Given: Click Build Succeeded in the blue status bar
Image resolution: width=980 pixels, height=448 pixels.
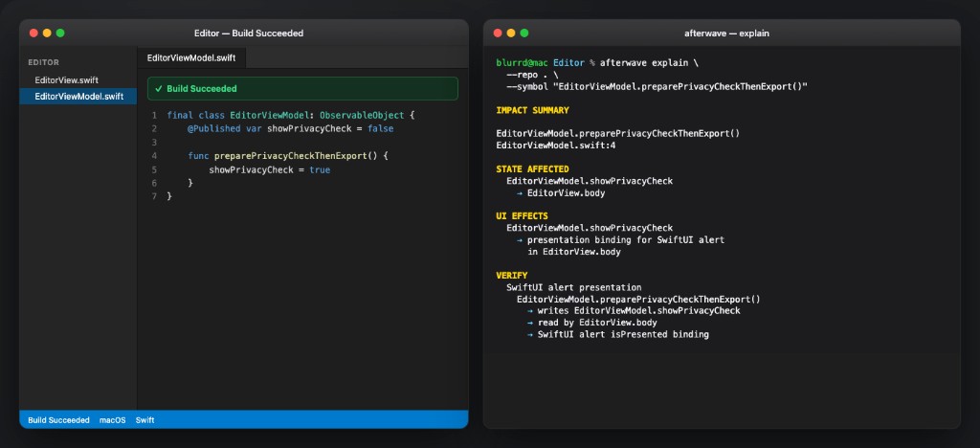Looking at the screenshot, I should [x=58, y=420].
